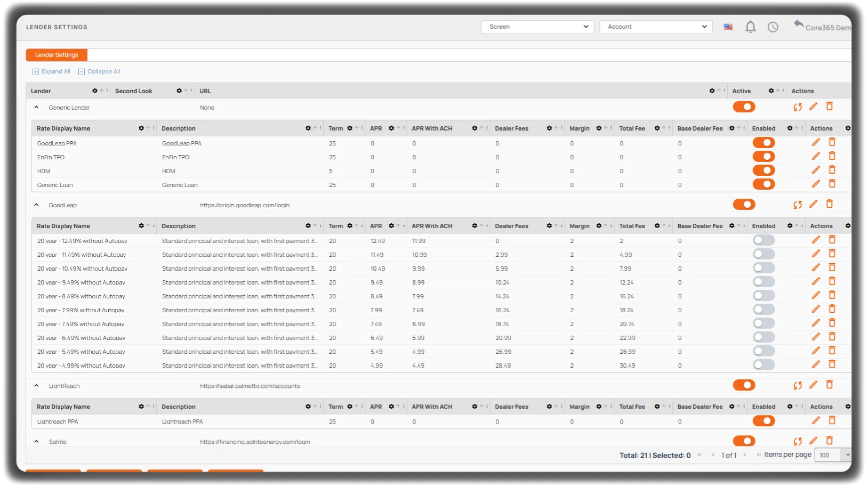Edit the 20 year 9.49% rate
The height and width of the screenshot is (487, 868).
click(816, 281)
